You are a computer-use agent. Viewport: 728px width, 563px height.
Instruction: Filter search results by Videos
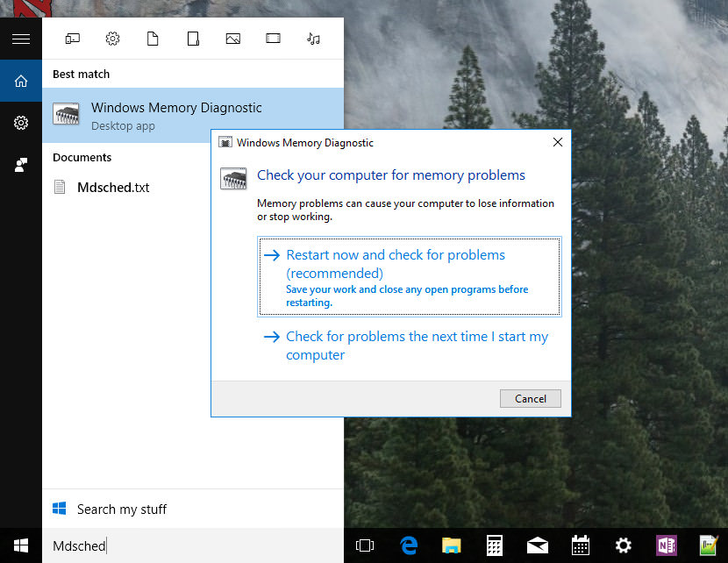pyautogui.click(x=273, y=39)
